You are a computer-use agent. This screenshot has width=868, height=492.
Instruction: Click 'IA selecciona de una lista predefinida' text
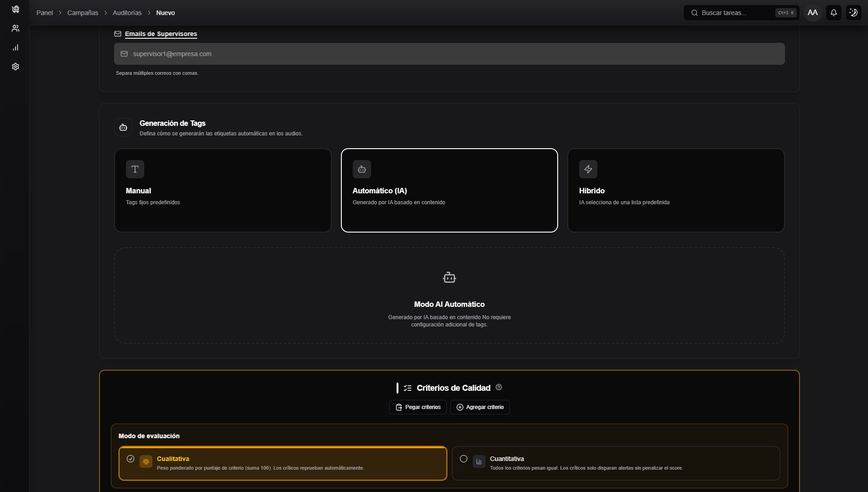(624, 202)
